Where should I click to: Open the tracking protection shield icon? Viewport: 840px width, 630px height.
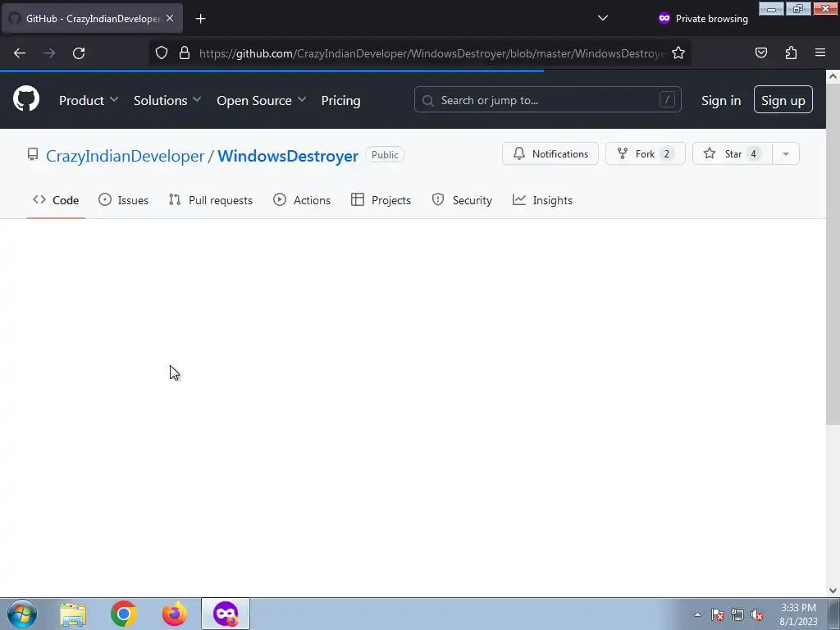tap(162, 53)
